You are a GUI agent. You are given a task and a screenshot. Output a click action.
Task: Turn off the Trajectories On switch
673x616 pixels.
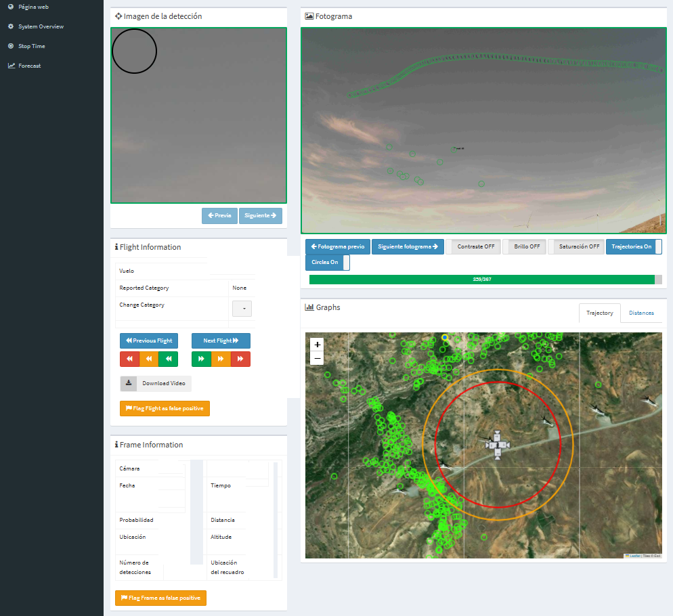pos(634,247)
